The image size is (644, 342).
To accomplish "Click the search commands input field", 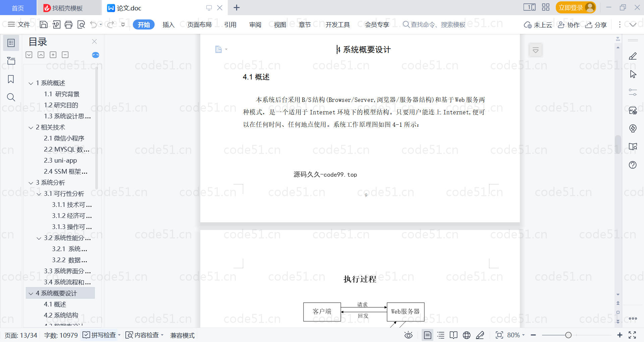I will click(434, 24).
